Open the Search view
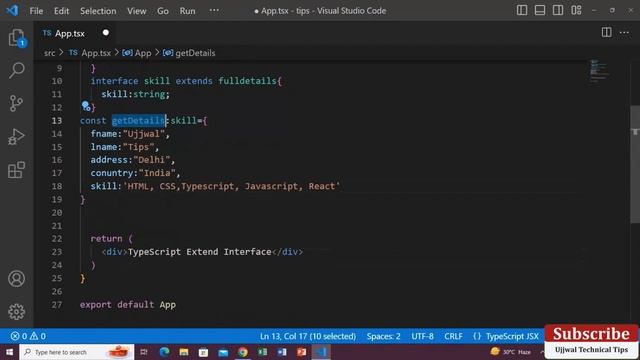Viewport: 640px width, 360px height. (16, 70)
